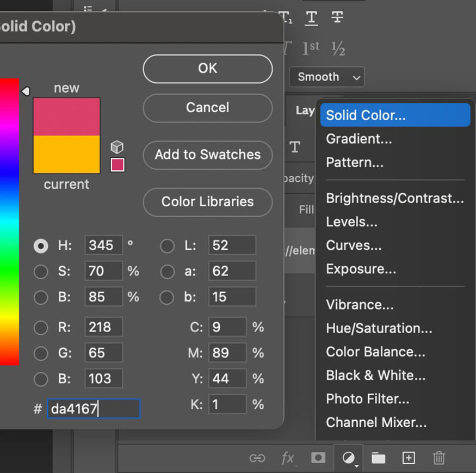Click the C cyan field 9
Viewport: 476px width, 473px height.
click(227, 327)
